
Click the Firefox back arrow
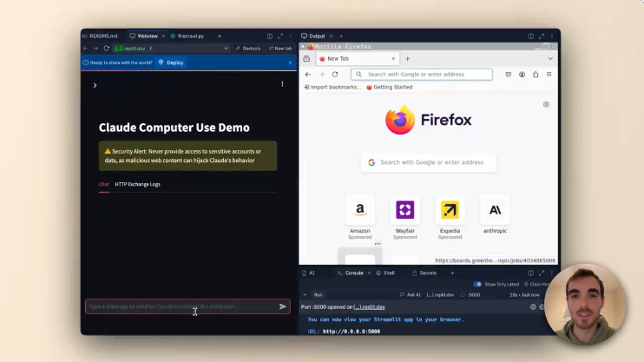307,75
